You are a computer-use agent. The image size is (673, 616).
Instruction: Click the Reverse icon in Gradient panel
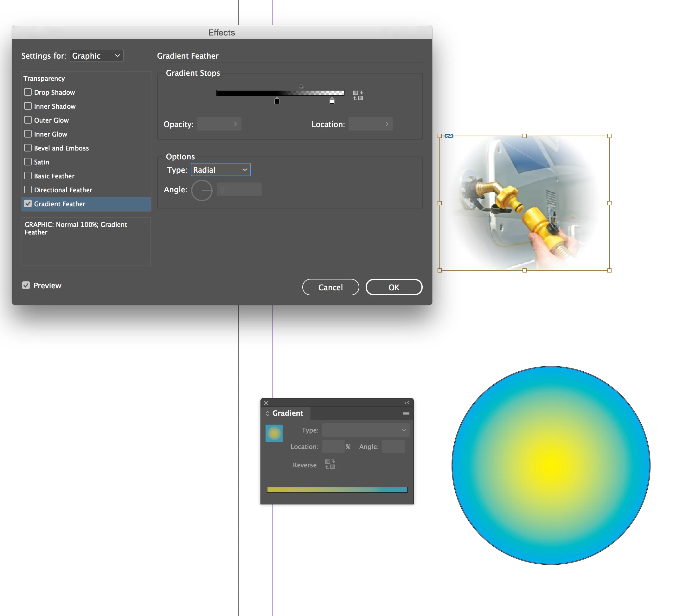(x=330, y=465)
